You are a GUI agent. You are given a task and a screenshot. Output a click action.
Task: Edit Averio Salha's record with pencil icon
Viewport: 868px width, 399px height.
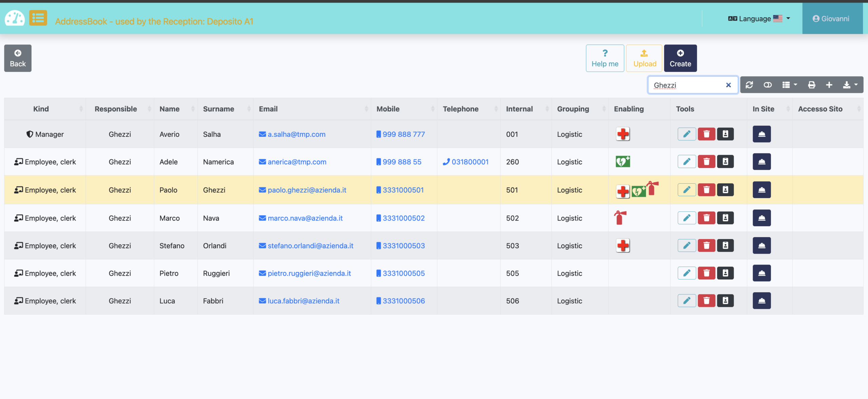[687, 134]
